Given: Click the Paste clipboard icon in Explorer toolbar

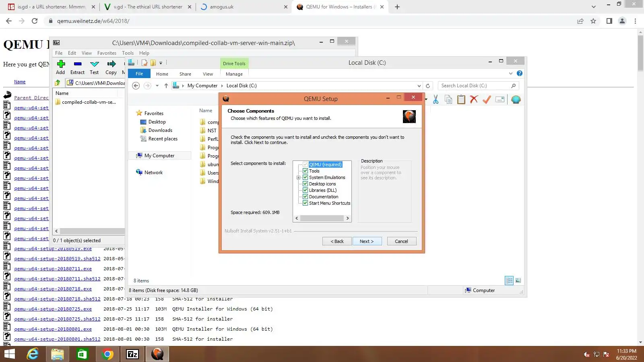Looking at the screenshot, I should click(x=461, y=100).
